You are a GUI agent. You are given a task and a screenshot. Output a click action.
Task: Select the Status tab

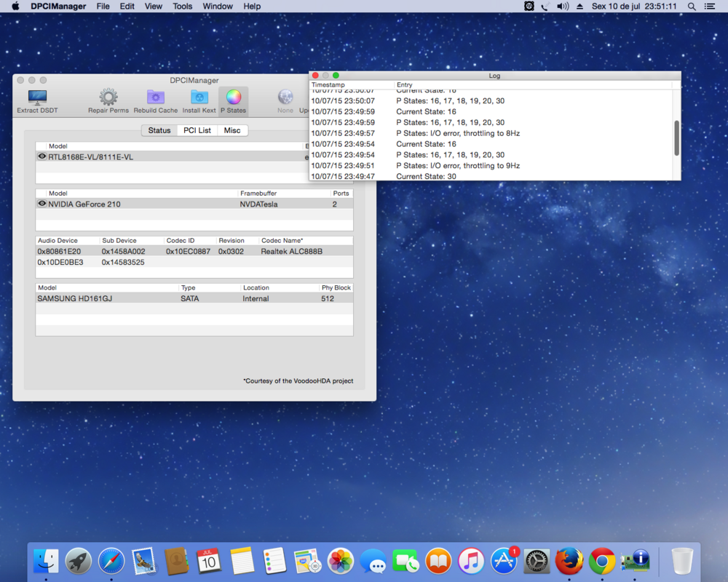(159, 130)
